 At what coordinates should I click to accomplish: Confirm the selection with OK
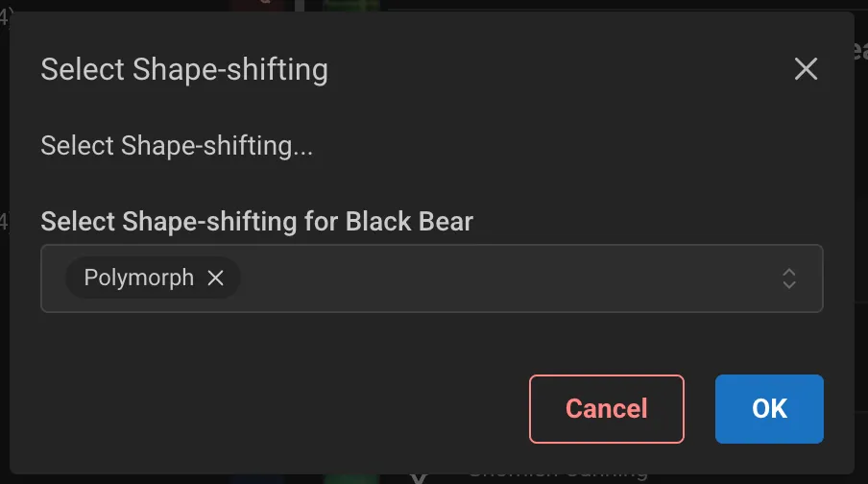[x=769, y=409]
